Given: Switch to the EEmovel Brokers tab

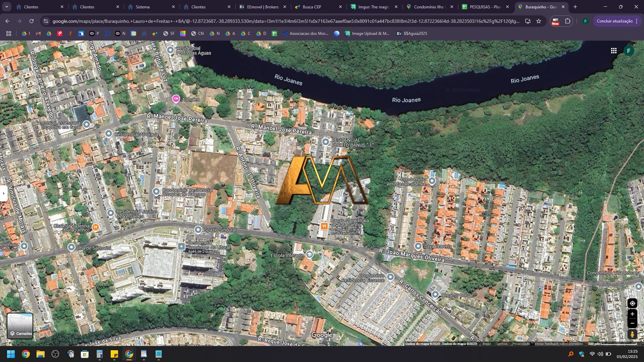Looking at the screenshot, I should point(262,7).
